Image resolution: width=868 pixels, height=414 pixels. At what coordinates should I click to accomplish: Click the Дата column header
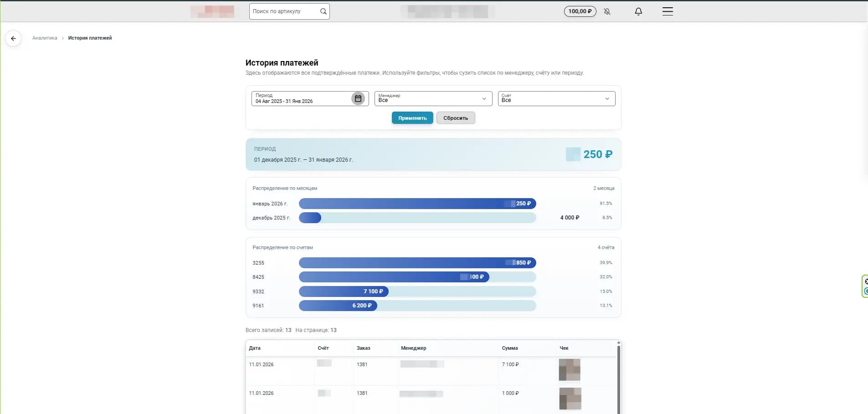pyautogui.click(x=254, y=348)
